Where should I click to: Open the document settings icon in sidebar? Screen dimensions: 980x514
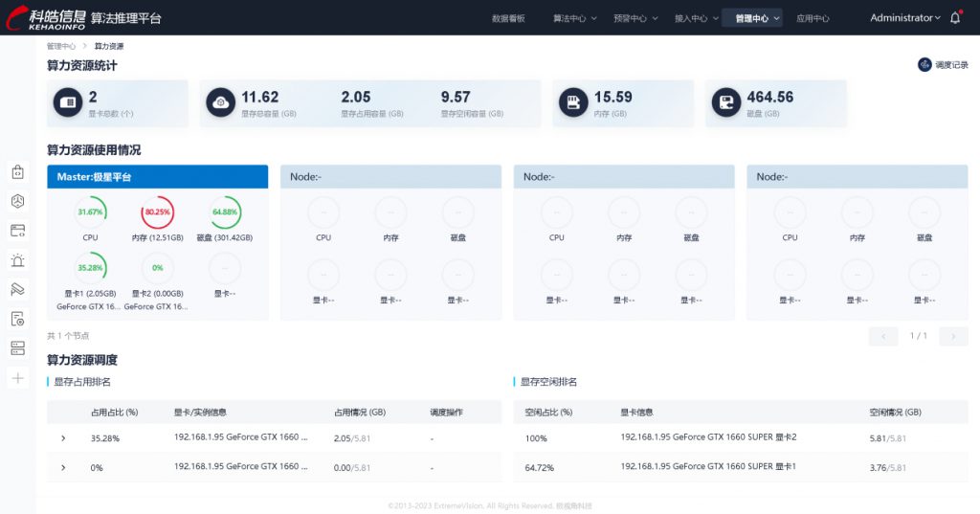(17, 319)
